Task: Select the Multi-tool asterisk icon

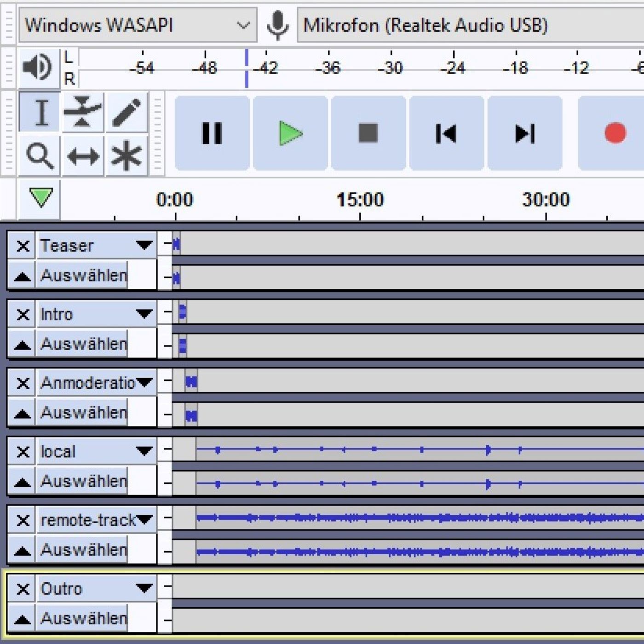Action: pyautogui.click(x=126, y=156)
